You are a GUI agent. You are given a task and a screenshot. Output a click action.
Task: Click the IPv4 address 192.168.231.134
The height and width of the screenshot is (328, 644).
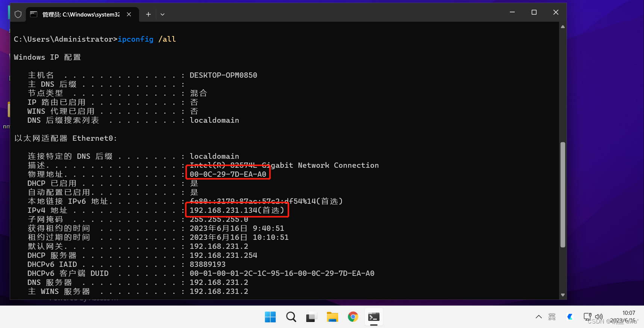223,210
